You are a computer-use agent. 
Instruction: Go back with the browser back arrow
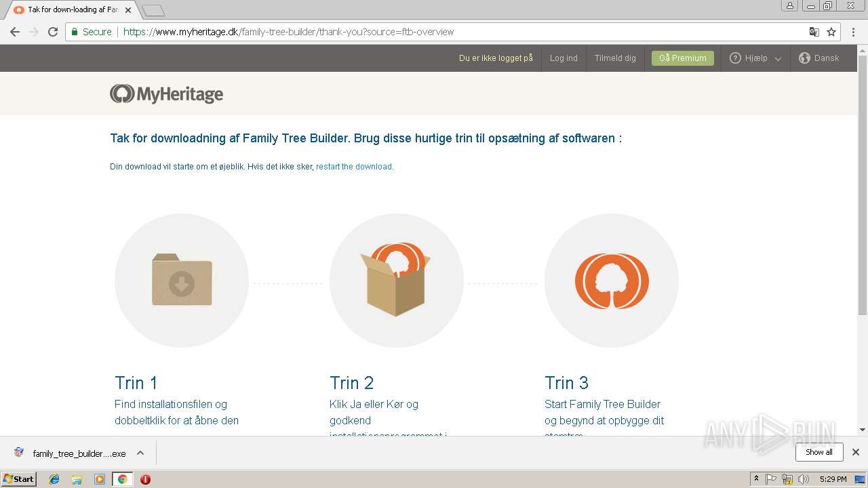tap(15, 32)
